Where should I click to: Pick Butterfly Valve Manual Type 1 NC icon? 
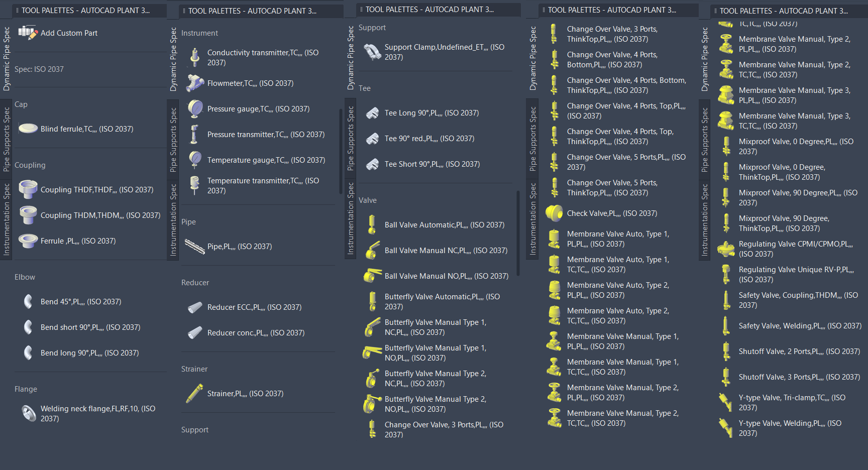372,327
